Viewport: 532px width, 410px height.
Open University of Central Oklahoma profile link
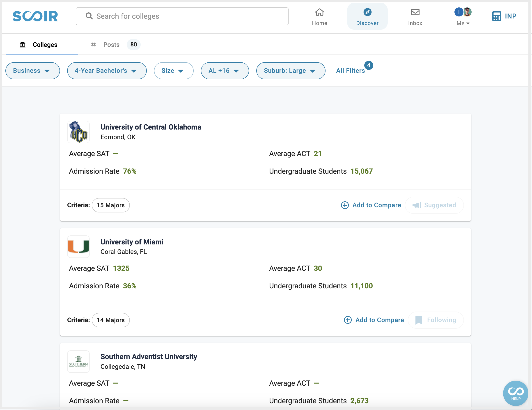click(x=151, y=127)
